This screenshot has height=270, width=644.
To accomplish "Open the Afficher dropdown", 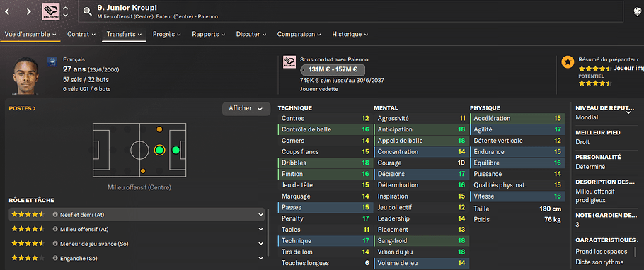I will click(x=246, y=109).
